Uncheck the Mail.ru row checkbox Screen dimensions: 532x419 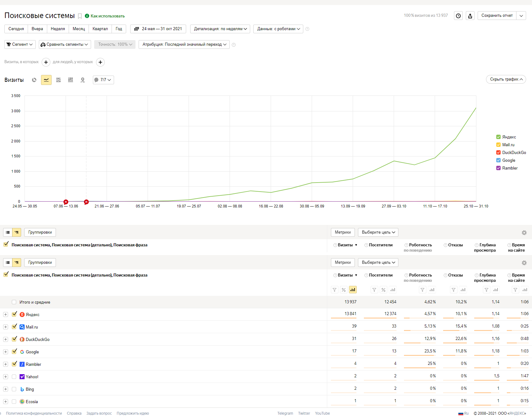click(14, 327)
